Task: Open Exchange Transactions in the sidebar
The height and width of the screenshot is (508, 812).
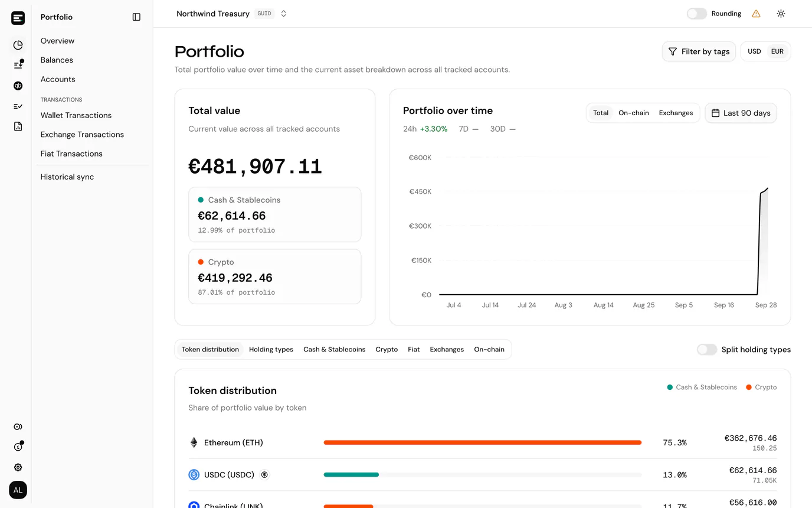Action: pos(82,135)
